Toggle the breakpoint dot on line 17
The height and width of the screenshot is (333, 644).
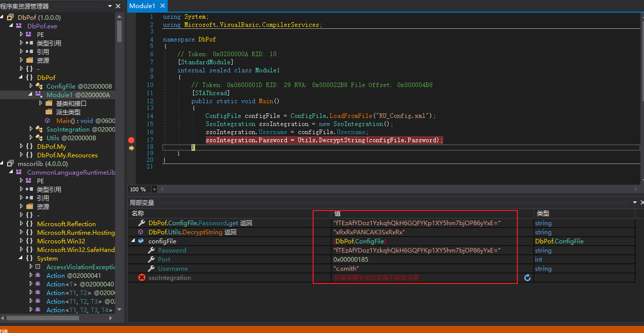tap(131, 140)
